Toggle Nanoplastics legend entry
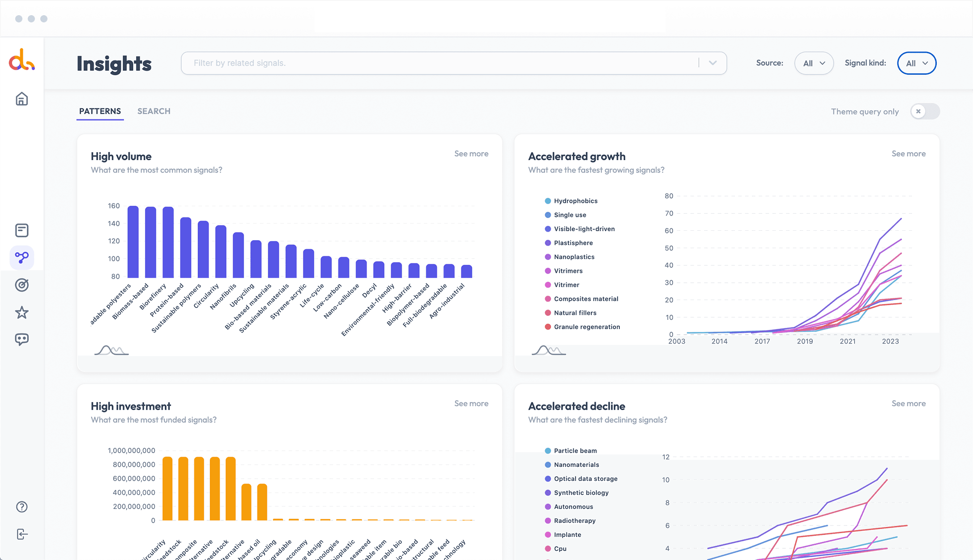973x560 pixels. point(569,257)
